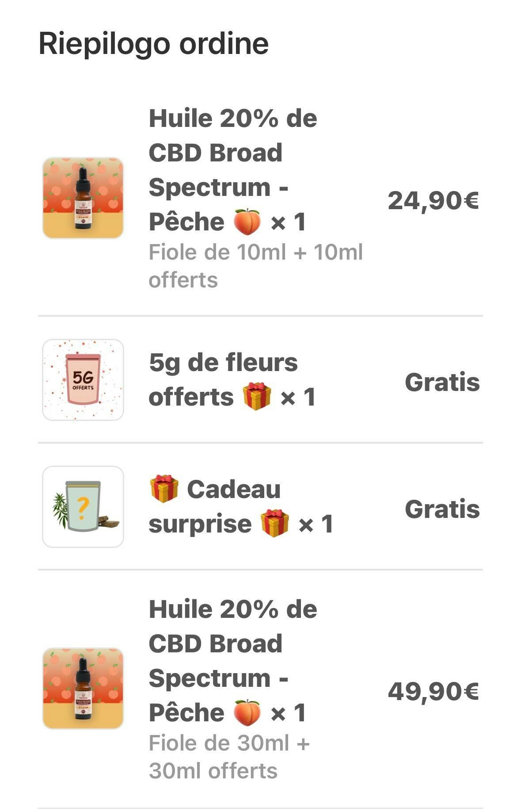
Task: Select the "Fiole de 30ml + 30ml offerts" variant text
Action: click(229, 757)
